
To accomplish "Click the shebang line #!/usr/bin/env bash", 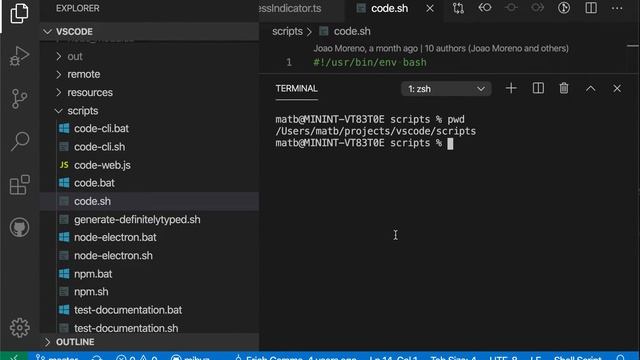I will tap(370, 62).
